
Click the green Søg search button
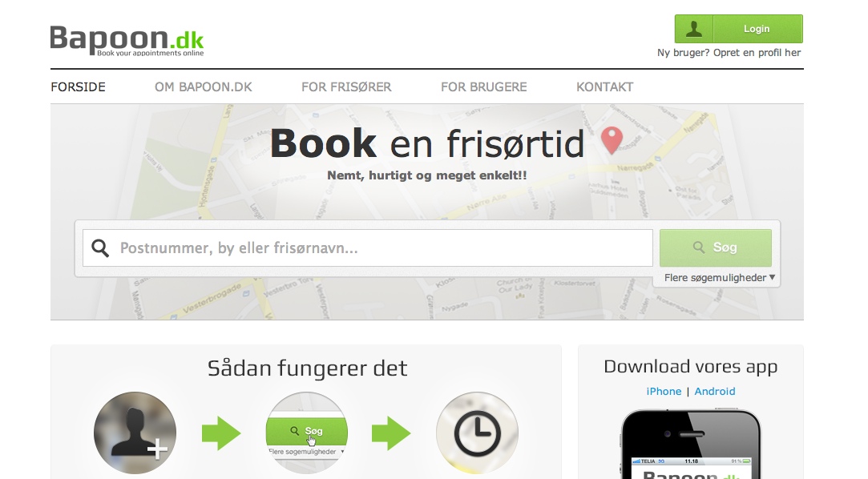tap(715, 248)
